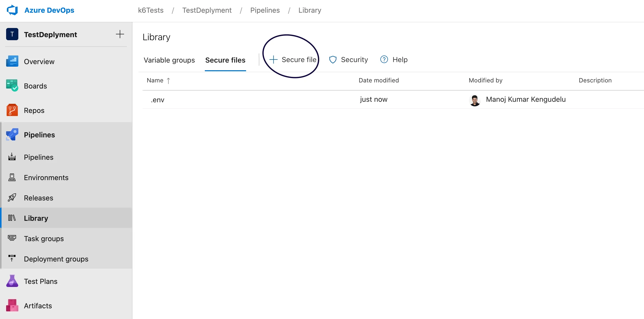Open the Azure DevOps home link
The height and width of the screenshot is (319, 644).
tap(49, 10)
